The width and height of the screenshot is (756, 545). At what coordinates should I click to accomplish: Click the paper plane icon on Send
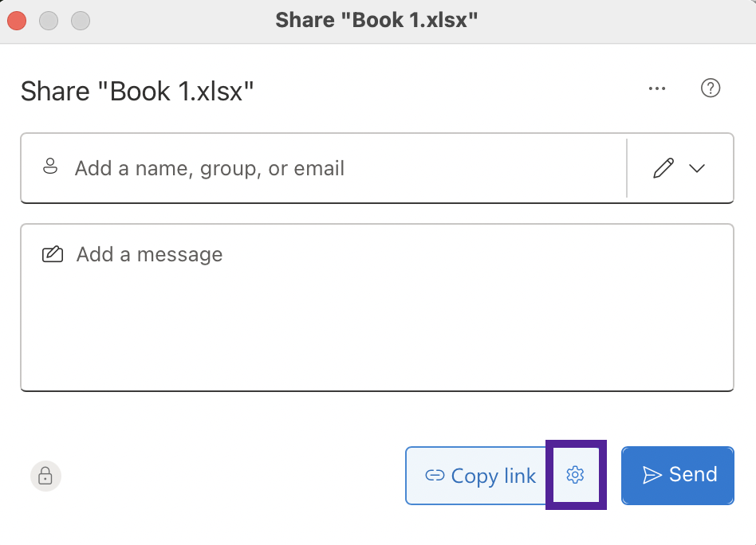point(652,475)
